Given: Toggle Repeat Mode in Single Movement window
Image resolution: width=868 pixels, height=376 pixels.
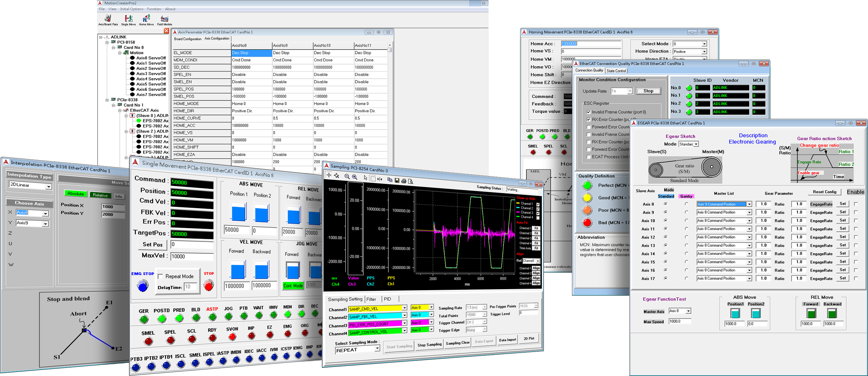Looking at the screenshot, I should tap(160, 276).
